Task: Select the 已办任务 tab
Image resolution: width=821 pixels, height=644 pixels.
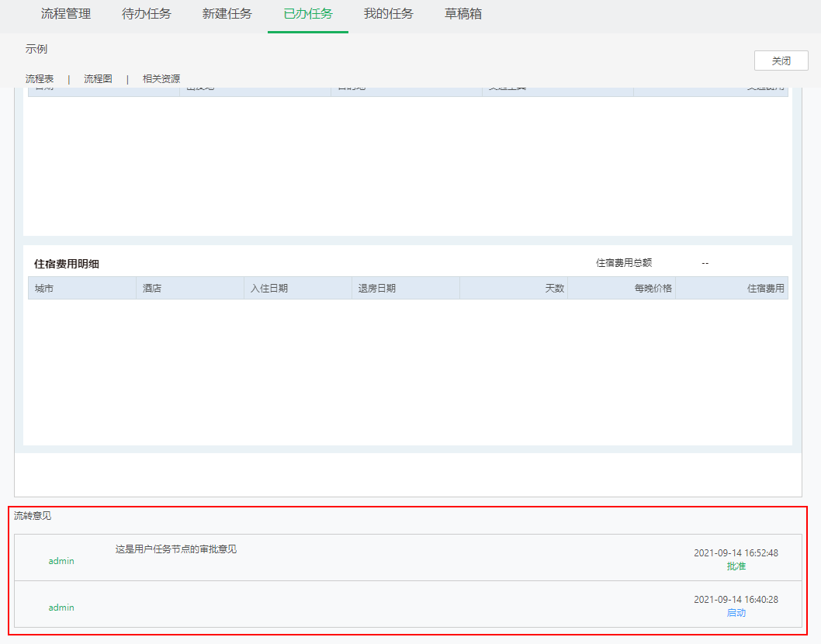Action: pyautogui.click(x=308, y=14)
